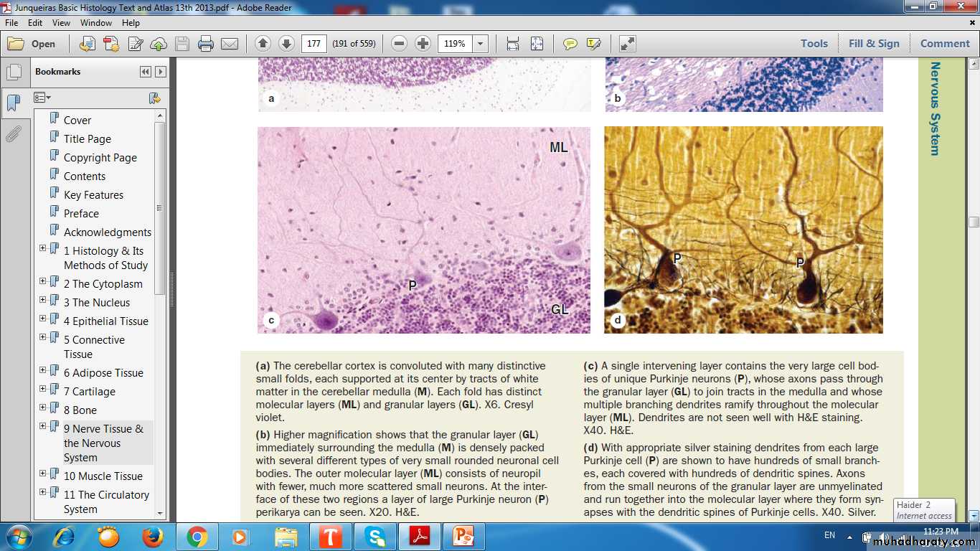Viewport: 980px width, 551px height.
Task: Open the zoom level dropdown
Action: [x=480, y=44]
